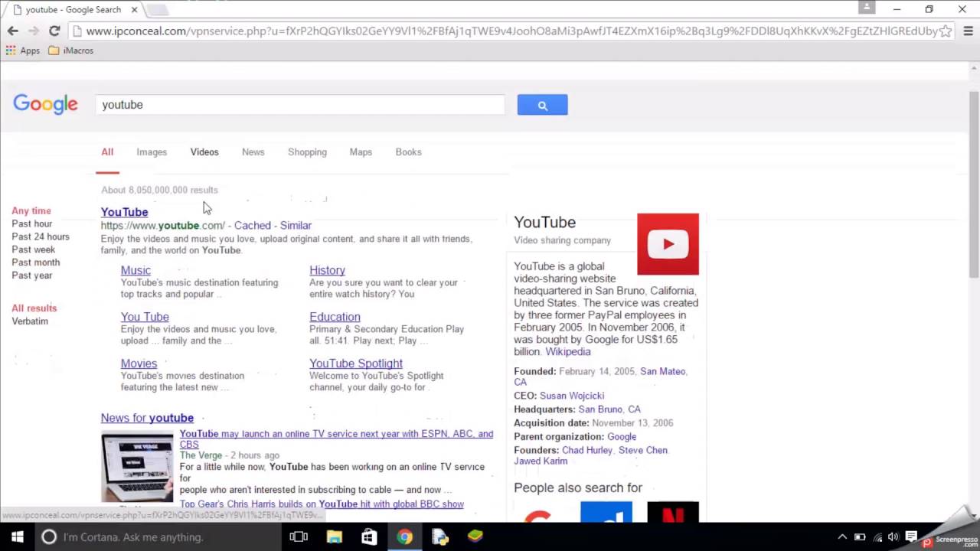The width and height of the screenshot is (980, 551).
Task: Open the Chrome hamburger menu
Action: [968, 31]
